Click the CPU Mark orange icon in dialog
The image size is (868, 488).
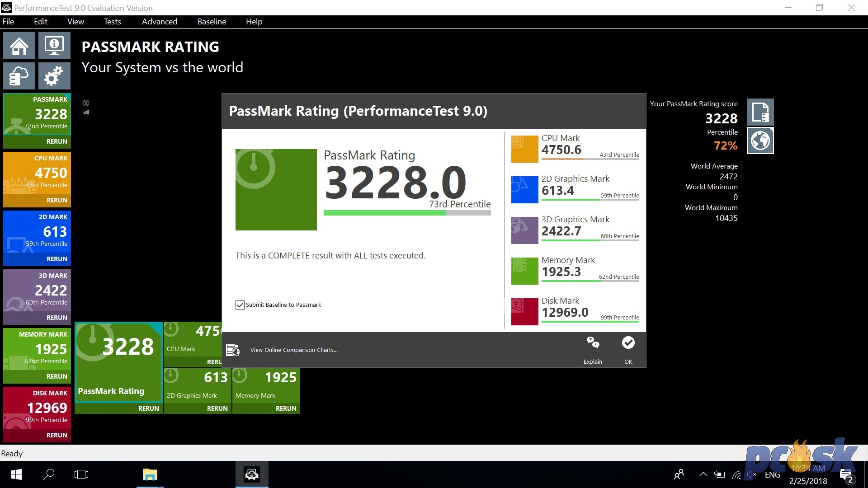pos(524,149)
